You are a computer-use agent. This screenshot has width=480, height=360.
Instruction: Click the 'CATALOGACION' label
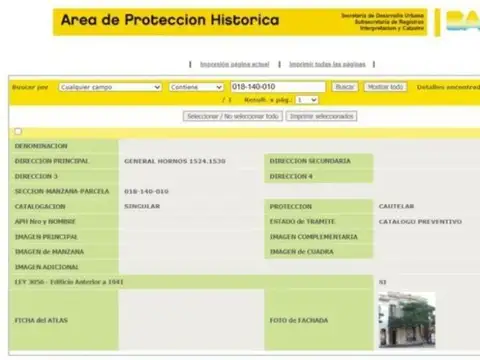(x=40, y=206)
